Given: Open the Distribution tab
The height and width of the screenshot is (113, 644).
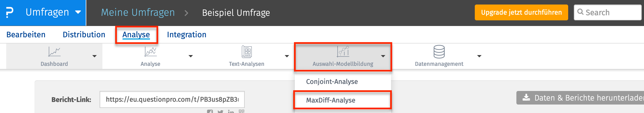Looking at the screenshot, I should point(84,34).
